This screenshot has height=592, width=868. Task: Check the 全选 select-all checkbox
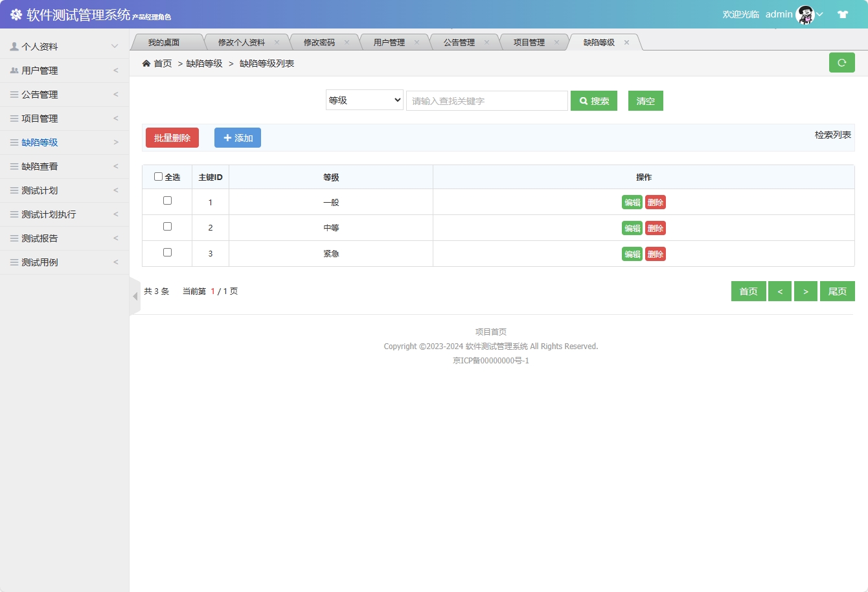pyautogui.click(x=158, y=176)
